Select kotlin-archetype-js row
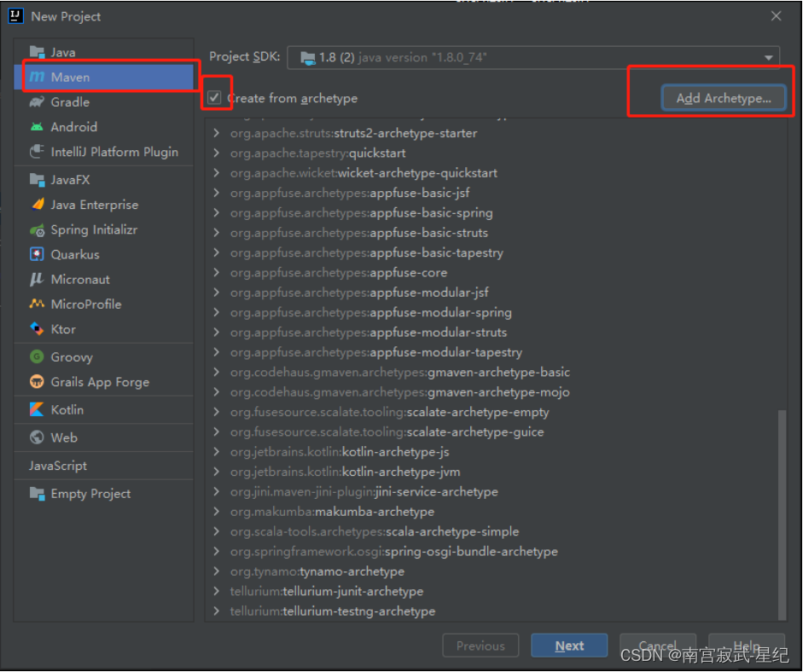The image size is (803, 672). pos(492,452)
